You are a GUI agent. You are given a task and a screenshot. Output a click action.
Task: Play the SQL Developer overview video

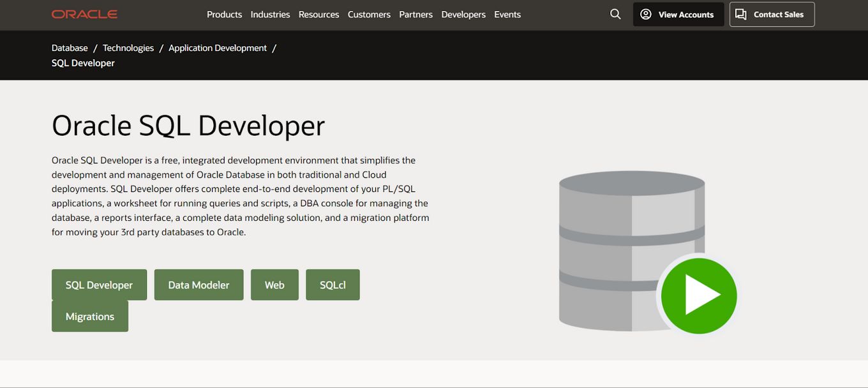pyautogui.click(x=699, y=295)
